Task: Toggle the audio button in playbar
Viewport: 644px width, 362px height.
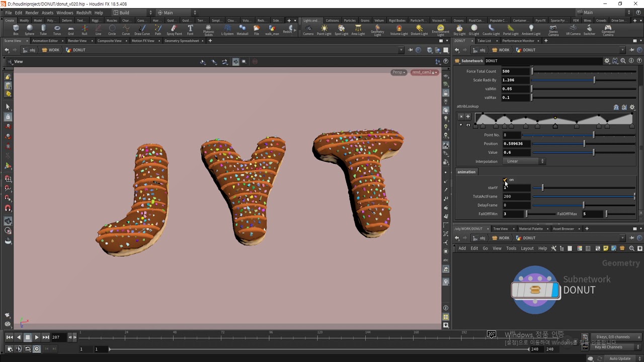Action: 19,349
